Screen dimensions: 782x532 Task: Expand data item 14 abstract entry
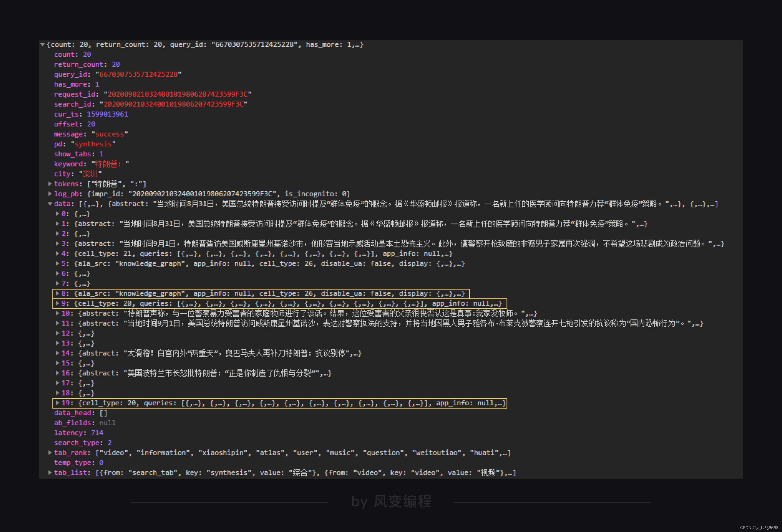57,353
